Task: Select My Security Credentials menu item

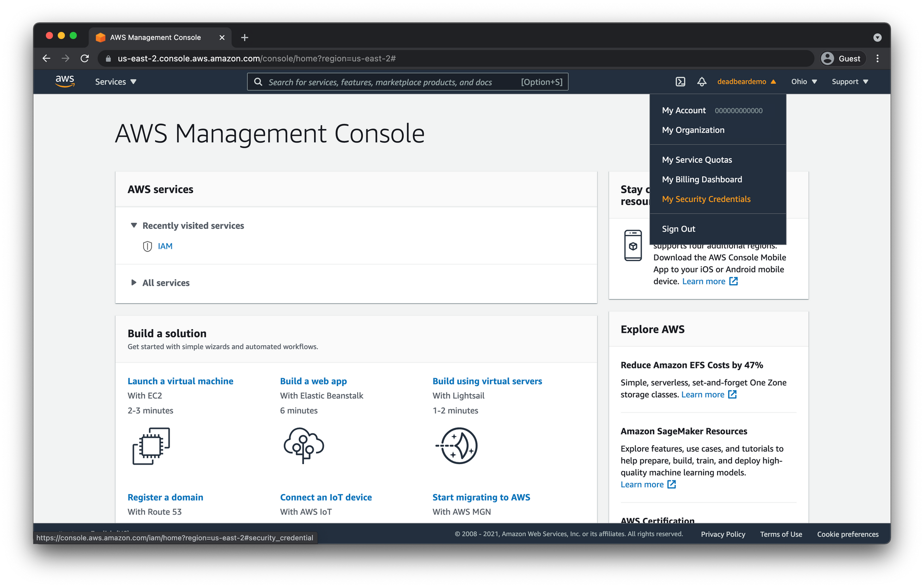Action: pos(706,199)
